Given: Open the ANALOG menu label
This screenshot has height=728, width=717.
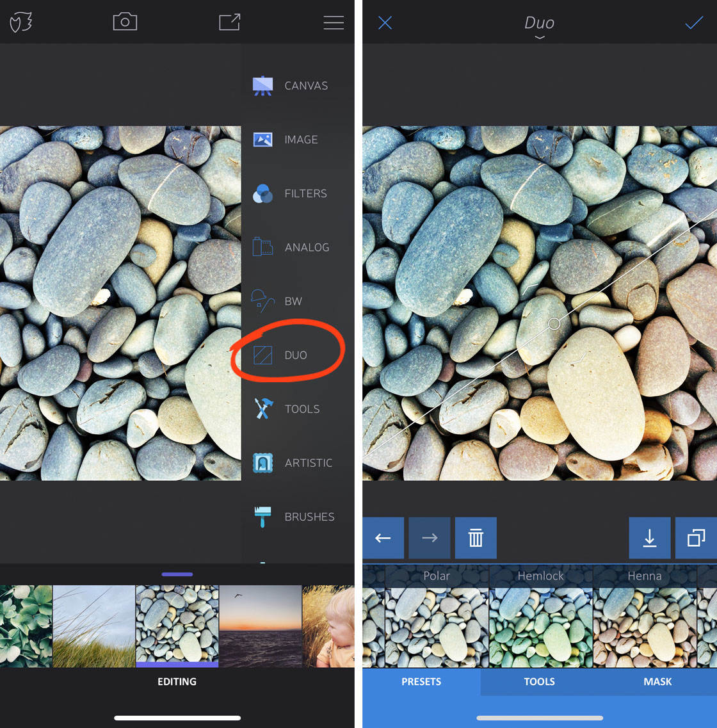Looking at the screenshot, I should [x=307, y=247].
